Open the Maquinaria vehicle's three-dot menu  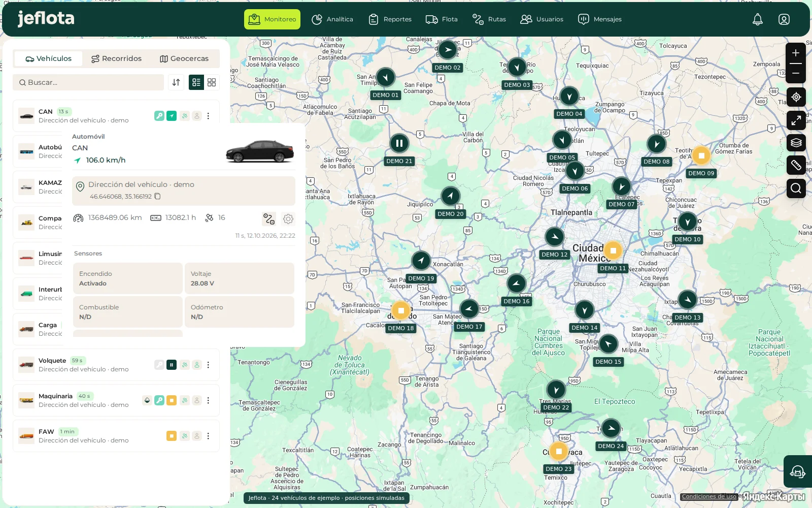208,400
